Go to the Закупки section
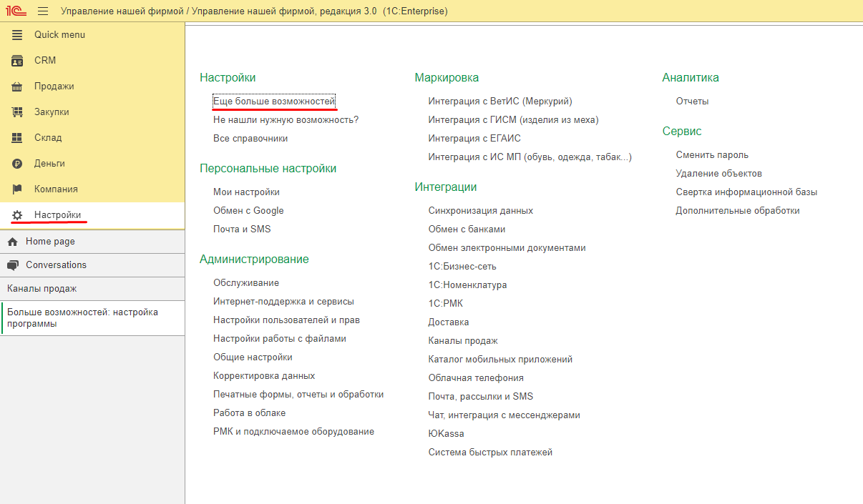Screen dimensions: 863x504 tap(92, 112)
